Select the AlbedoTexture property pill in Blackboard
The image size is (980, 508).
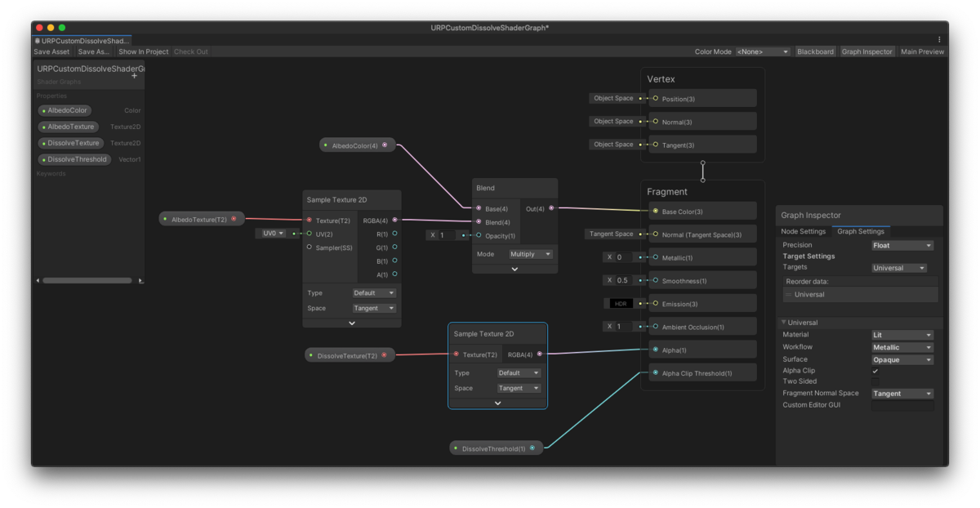[x=68, y=127]
